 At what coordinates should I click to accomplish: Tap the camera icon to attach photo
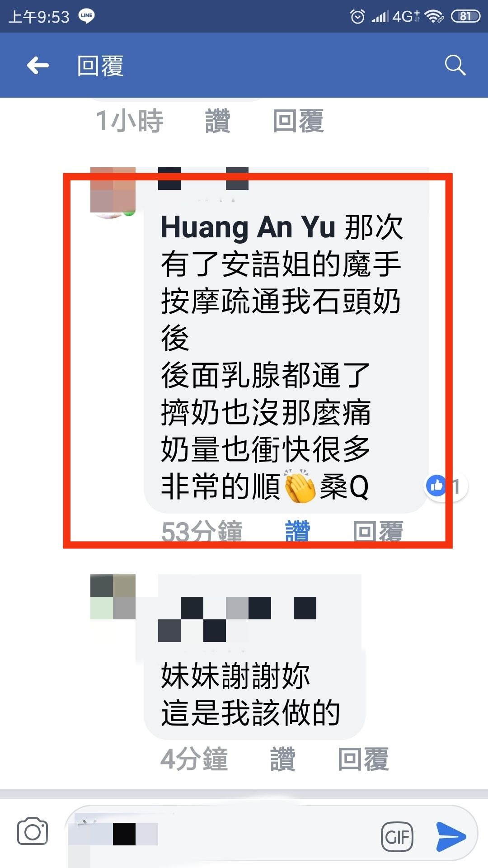click(x=33, y=831)
